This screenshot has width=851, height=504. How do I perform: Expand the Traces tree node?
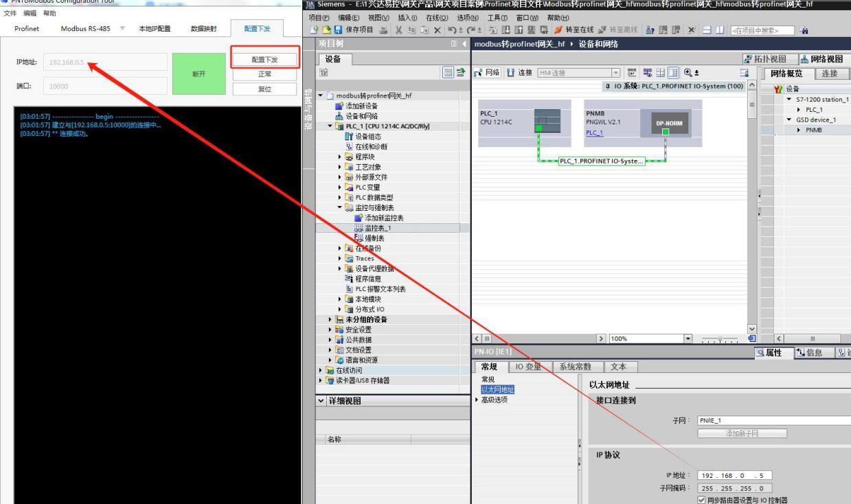pos(339,259)
